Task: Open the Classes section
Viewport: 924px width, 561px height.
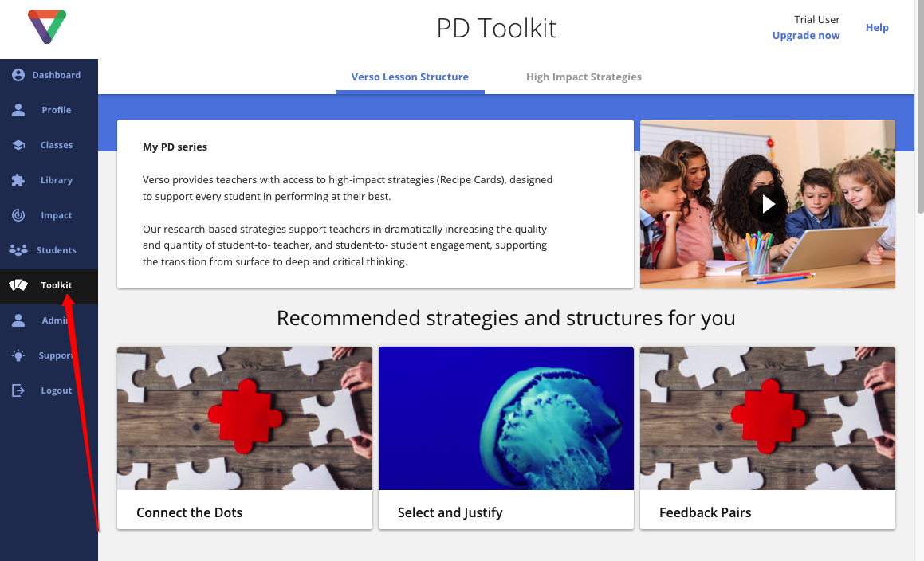Action: click(49, 145)
